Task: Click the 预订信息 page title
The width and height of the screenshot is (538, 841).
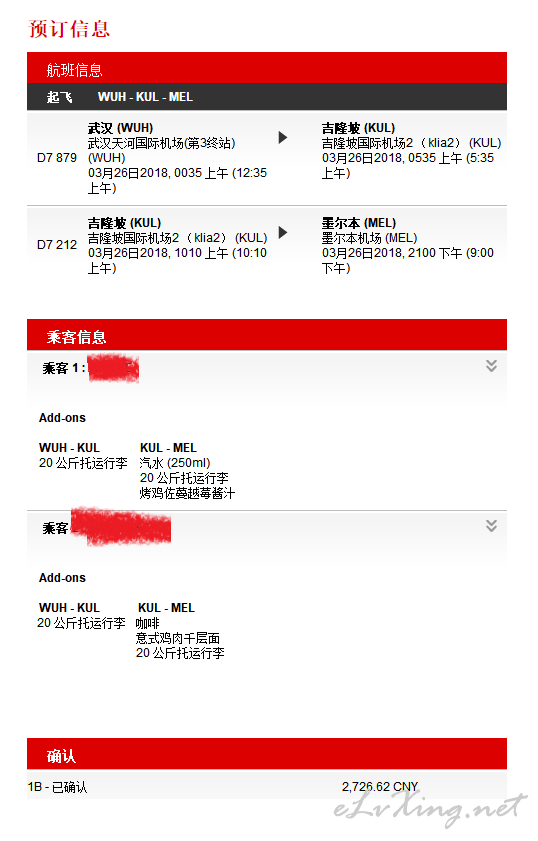Action: 69,29
